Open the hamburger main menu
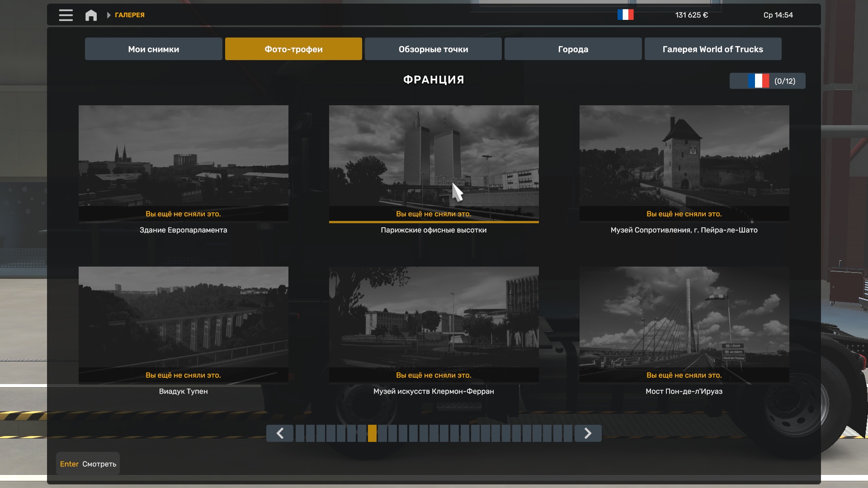Screen dimensions: 868x488 (x=66, y=15)
